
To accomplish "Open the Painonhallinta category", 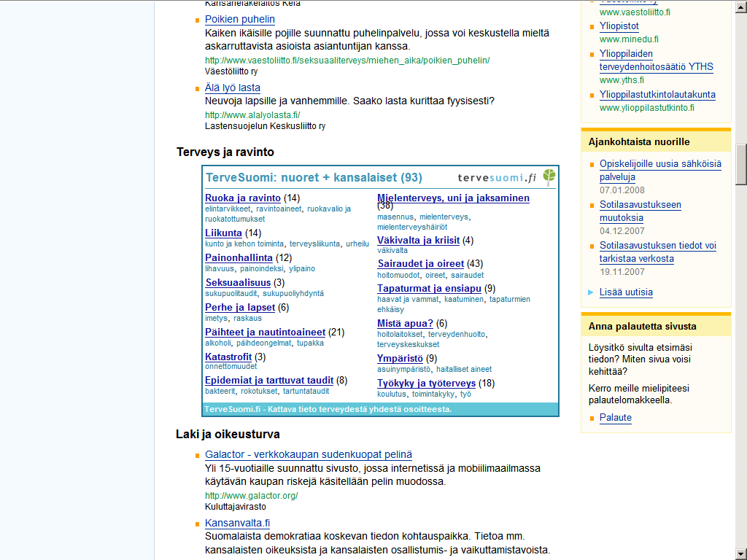I will 239,258.
